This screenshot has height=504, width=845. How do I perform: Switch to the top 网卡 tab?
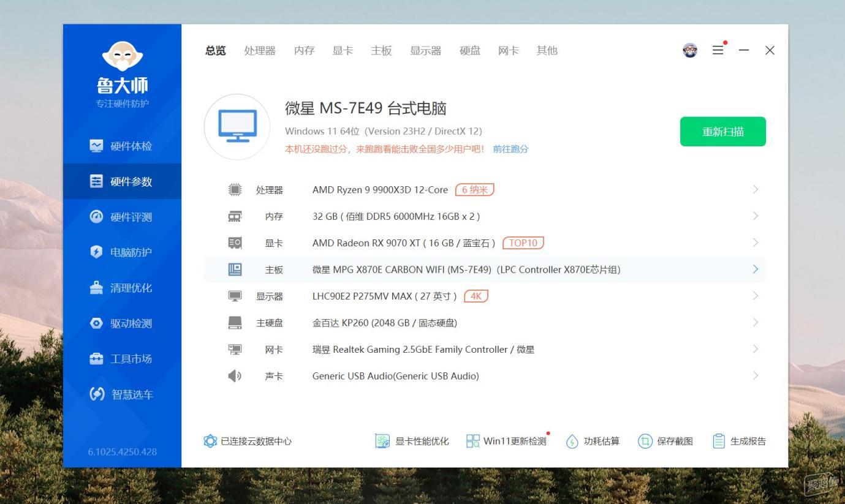click(x=509, y=51)
